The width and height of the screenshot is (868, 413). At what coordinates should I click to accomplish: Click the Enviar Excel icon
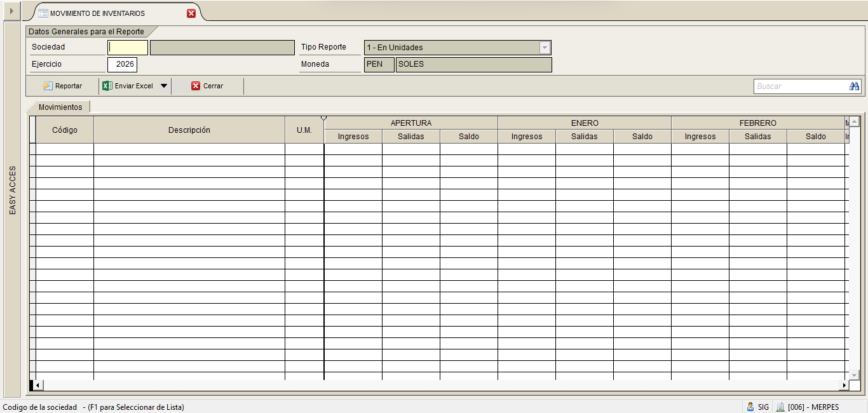pyautogui.click(x=108, y=86)
